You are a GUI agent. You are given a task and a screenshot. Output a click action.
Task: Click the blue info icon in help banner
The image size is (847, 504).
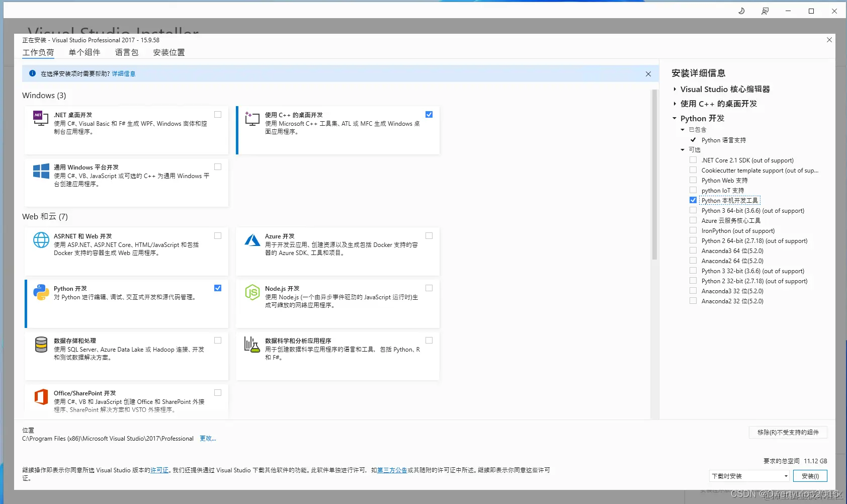click(32, 73)
